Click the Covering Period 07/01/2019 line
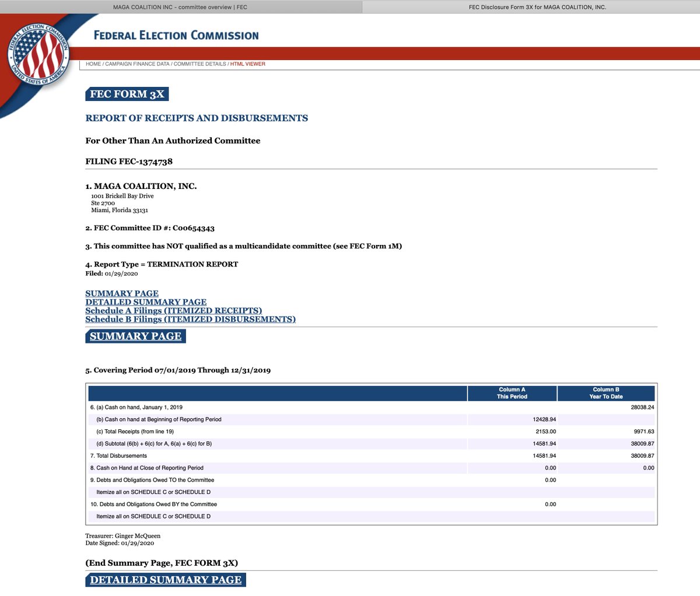The height and width of the screenshot is (596, 700). click(x=178, y=370)
